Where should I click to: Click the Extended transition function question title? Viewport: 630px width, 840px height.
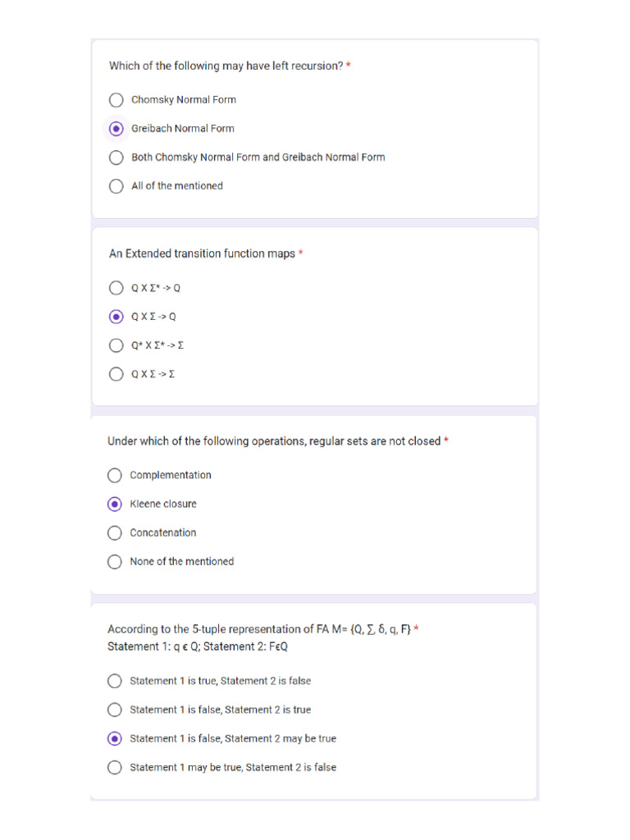pos(202,253)
